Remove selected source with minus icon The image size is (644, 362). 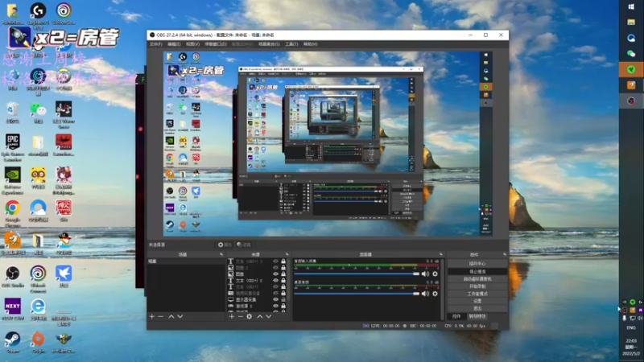pos(240,316)
